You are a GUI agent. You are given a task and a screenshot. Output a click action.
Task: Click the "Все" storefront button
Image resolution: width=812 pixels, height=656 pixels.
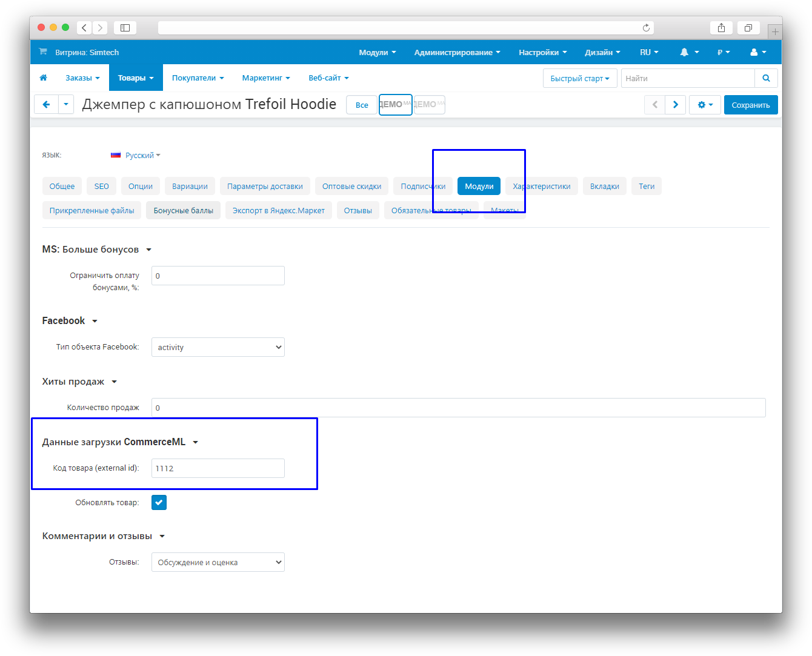click(x=362, y=105)
